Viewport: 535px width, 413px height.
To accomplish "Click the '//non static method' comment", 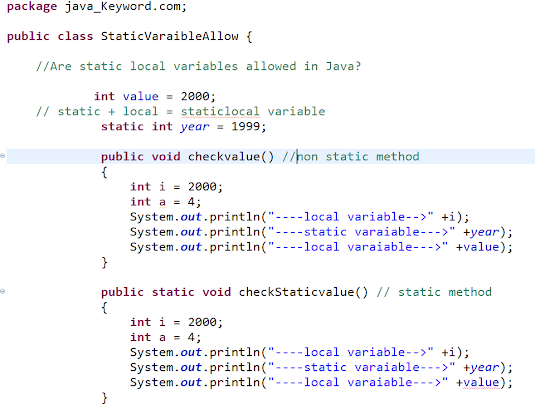I will pos(351,157).
